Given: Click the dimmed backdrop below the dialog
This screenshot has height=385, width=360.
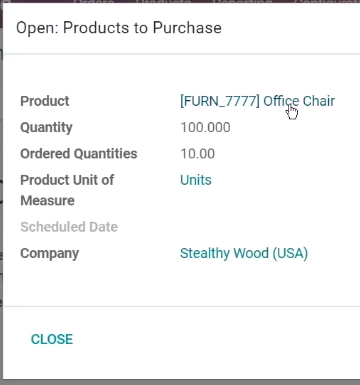Looking at the screenshot, I should click(x=180, y=382).
